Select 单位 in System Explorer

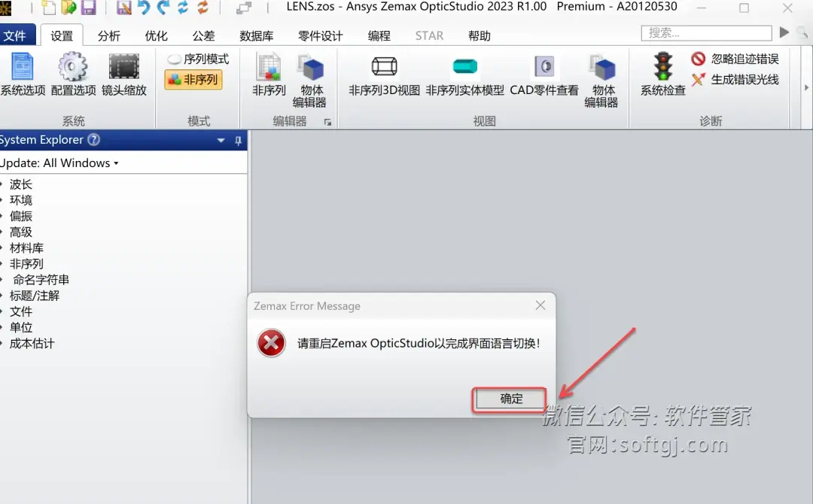[x=21, y=327]
